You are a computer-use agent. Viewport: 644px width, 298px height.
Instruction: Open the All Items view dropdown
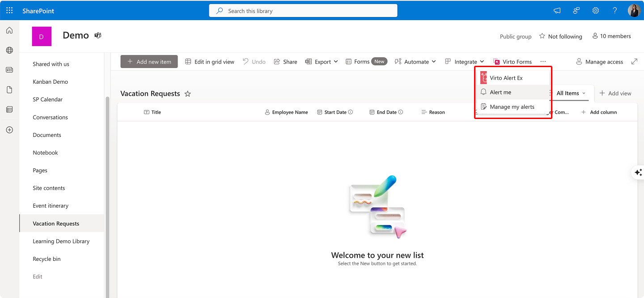(x=571, y=93)
